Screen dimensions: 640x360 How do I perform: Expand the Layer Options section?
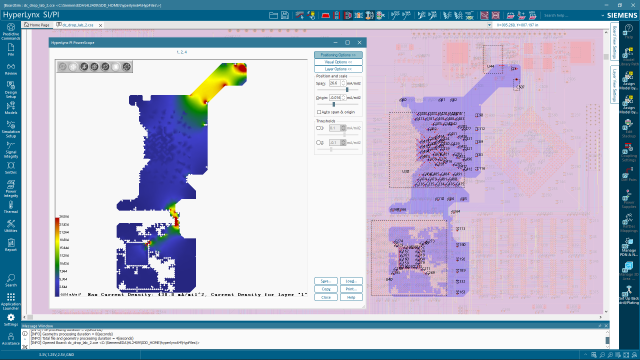[338, 69]
